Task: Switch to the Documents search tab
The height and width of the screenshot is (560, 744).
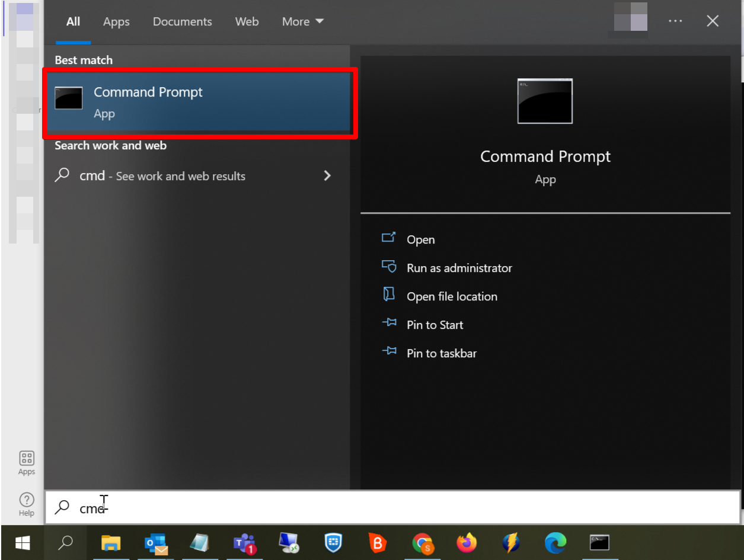Action: point(182,21)
